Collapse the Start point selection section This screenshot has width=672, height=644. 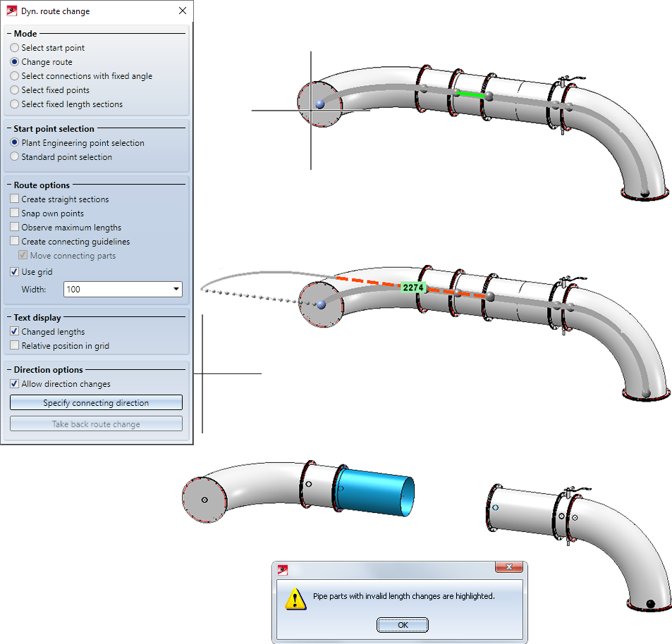tap(9, 128)
